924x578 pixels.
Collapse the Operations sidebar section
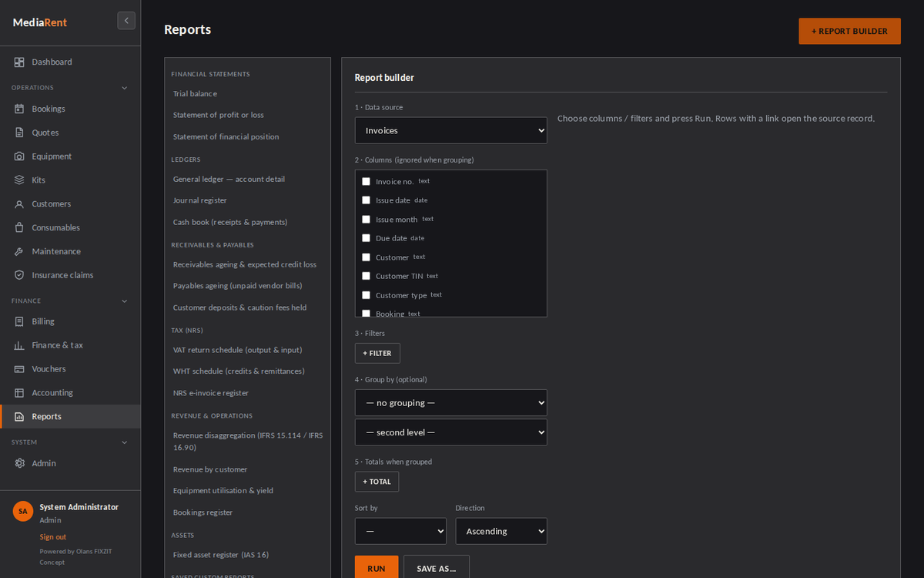pyautogui.click(x=125, y=88)
